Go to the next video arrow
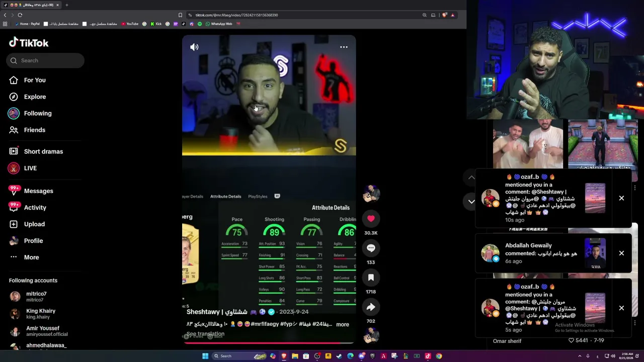The image size is (644, 362). (471, 202)
